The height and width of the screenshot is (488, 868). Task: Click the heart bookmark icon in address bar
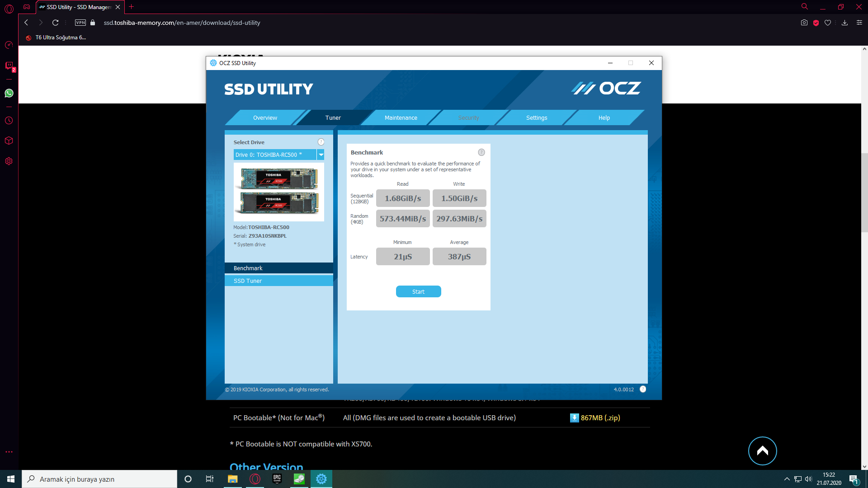point(828,23)
